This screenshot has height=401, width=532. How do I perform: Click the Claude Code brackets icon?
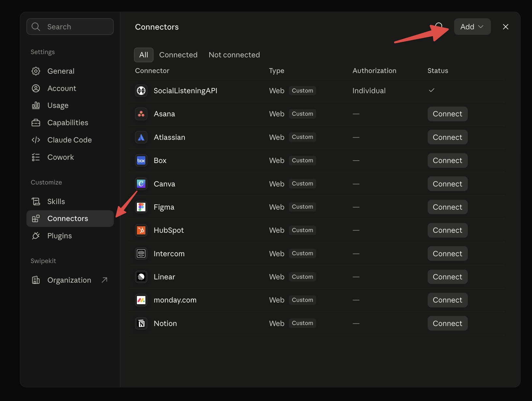(x=36, y=140)
